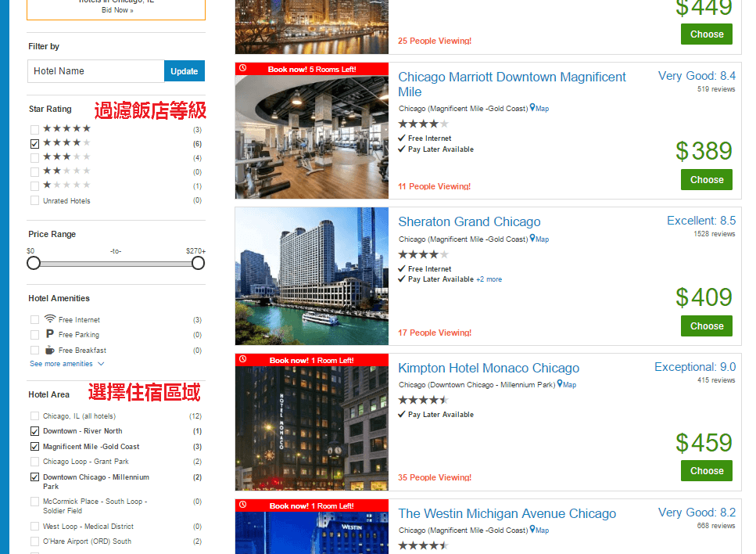The height and width of the screenshot is (554, 756).
Task: Toggle the Magnificent Mile -Gold Coast area
Action: coord(34,447)
